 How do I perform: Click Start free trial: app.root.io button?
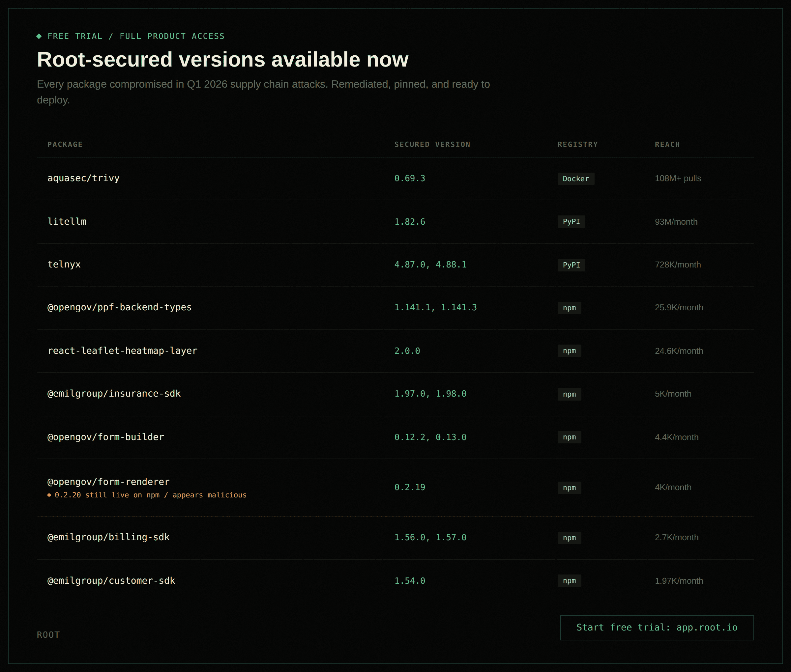[657, 628]
